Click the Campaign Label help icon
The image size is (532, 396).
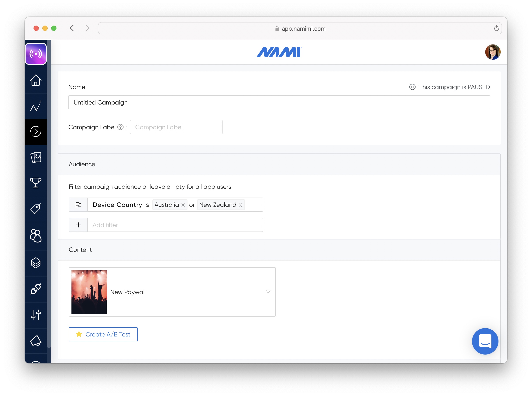(x=120, y=127)
